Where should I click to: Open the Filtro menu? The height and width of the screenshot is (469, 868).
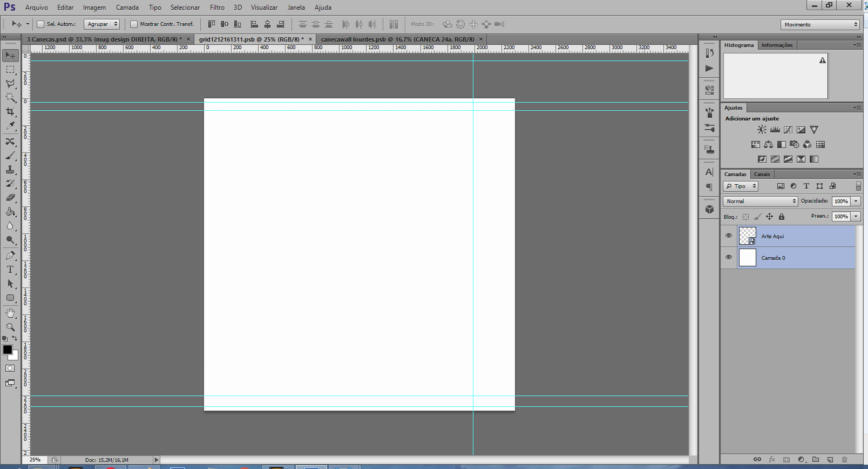pyautogui.click(x=217, y=8)
